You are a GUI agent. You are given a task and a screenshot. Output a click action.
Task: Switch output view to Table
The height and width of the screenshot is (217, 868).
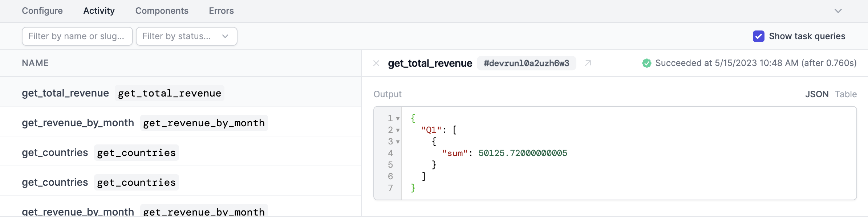[x=846, y=94]
